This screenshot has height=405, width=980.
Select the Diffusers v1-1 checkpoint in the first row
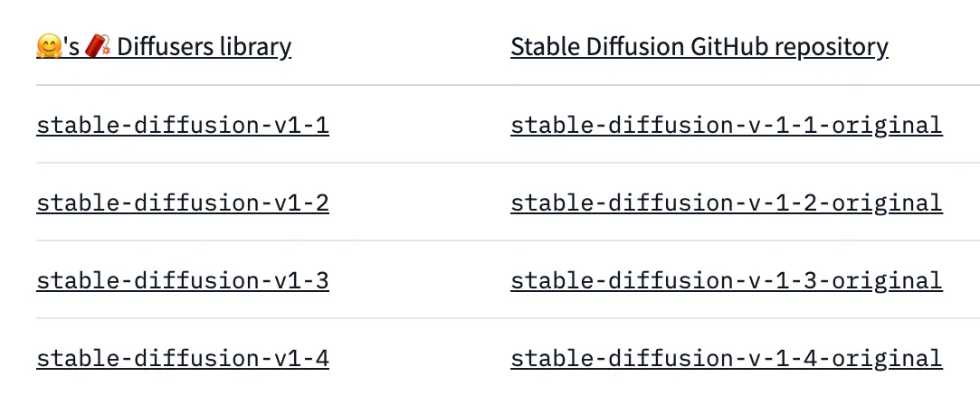tap(183, 126)
